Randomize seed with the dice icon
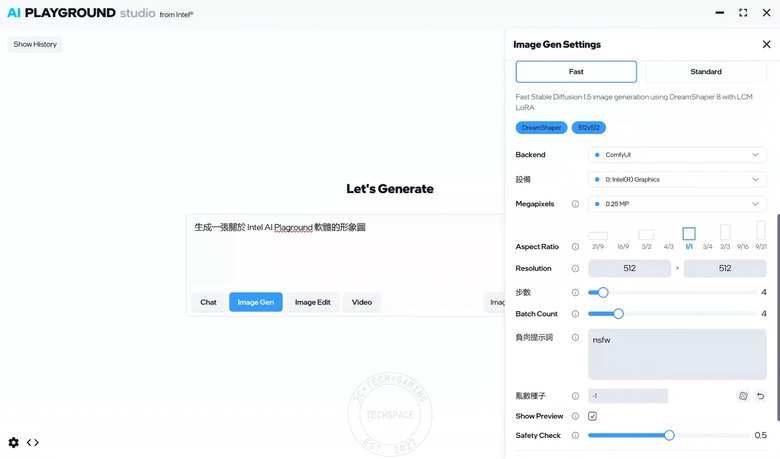Image resolution: width=780 pixels, height=459 pixels. click(x=743, y=396)
